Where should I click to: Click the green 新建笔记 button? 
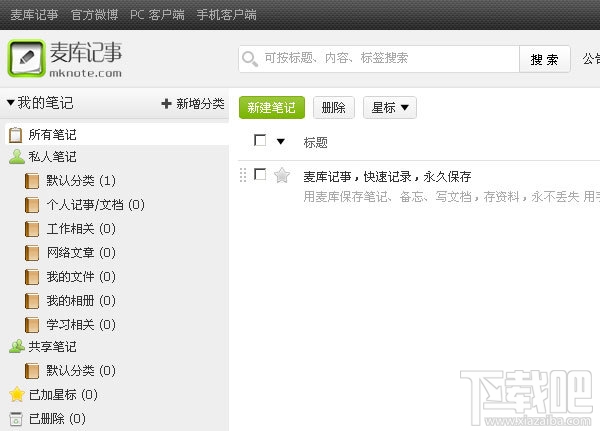pyautogui.click(x=272, y=108)
